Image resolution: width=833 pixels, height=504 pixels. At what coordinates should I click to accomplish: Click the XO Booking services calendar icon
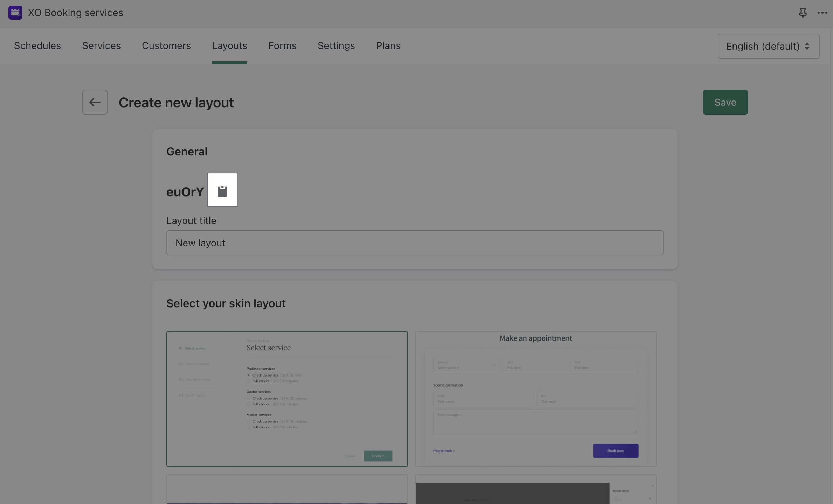(x=15, y=12)
